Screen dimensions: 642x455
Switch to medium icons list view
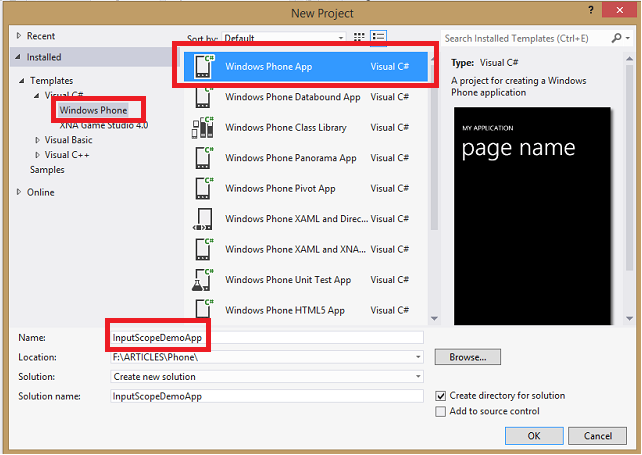click(378, 37)
